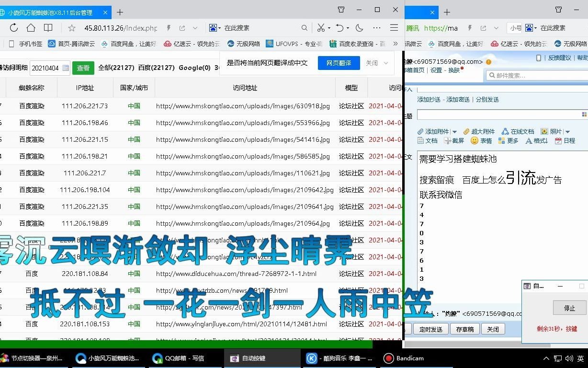Open diducehua thread-7268972 link

pyautogui.click(x=236, y=274)
